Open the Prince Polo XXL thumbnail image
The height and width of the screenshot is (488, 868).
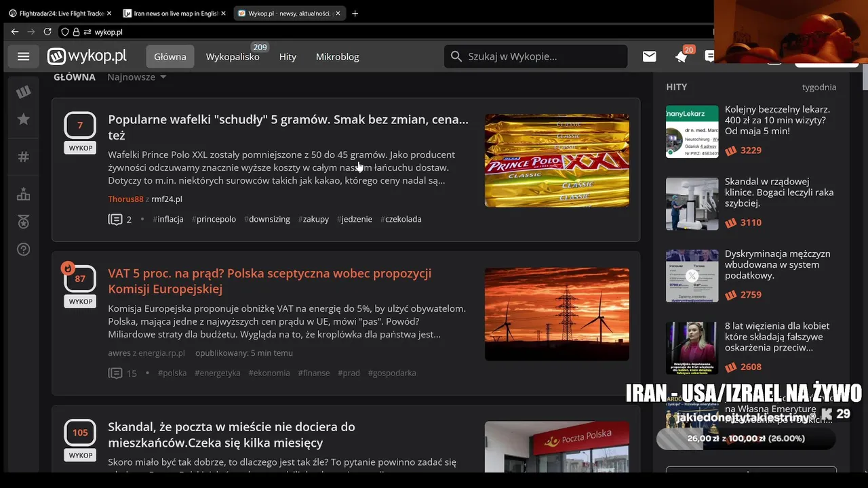click(557, 161)
